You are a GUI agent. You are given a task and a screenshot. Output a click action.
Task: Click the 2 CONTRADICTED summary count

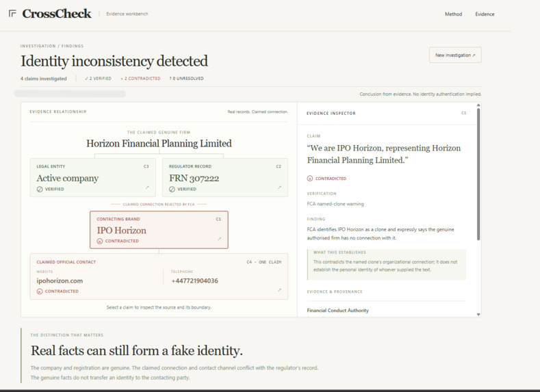click(140, 79)
